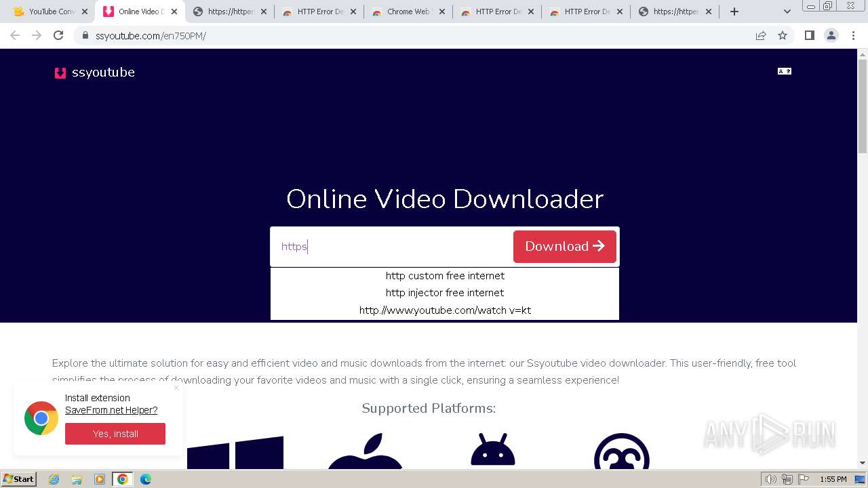Open the Windows Start menu
Image resolution: width=868 pixels, height=488 pixels.
pyautogui.click(x=18, y=479)
